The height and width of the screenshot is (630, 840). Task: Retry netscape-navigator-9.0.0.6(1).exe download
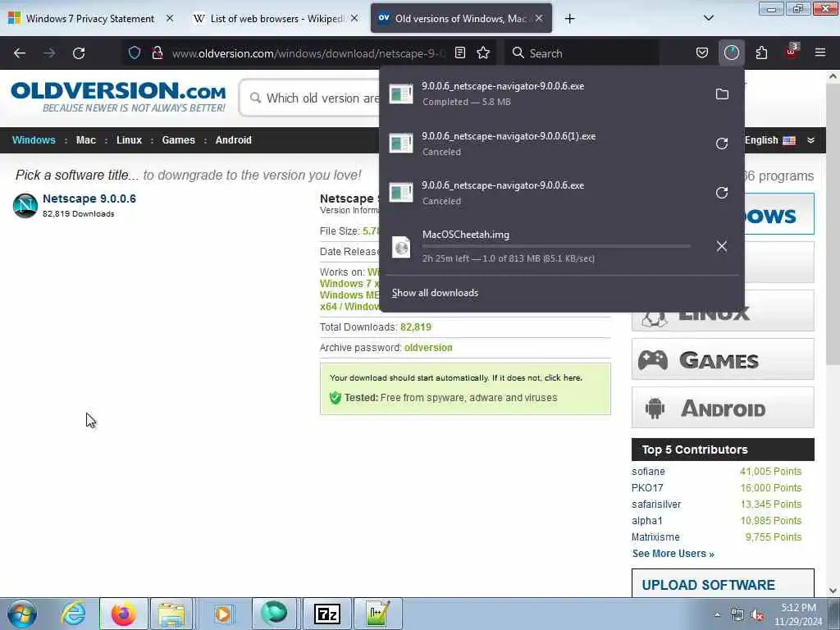722,144
